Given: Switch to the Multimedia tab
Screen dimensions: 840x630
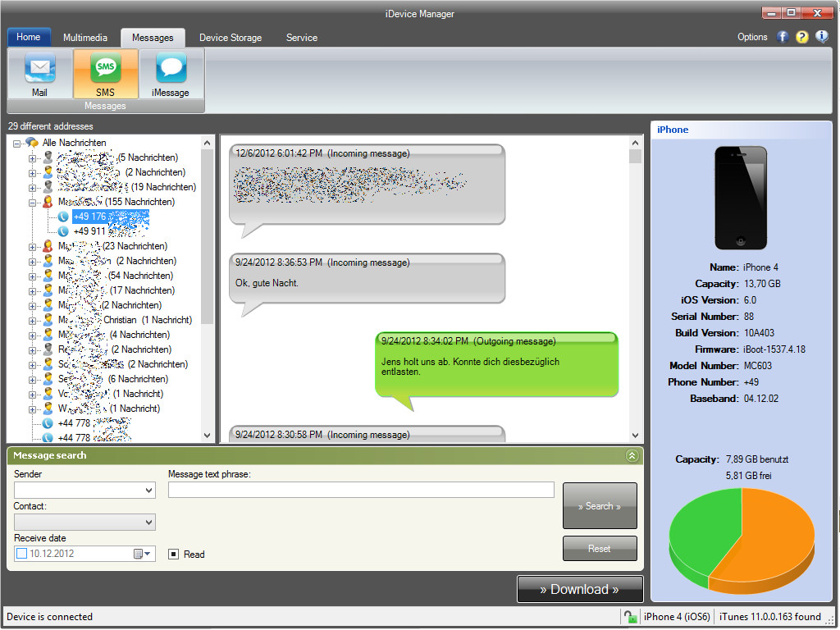Looking at the screenshot, I should (x=85, y=38).
